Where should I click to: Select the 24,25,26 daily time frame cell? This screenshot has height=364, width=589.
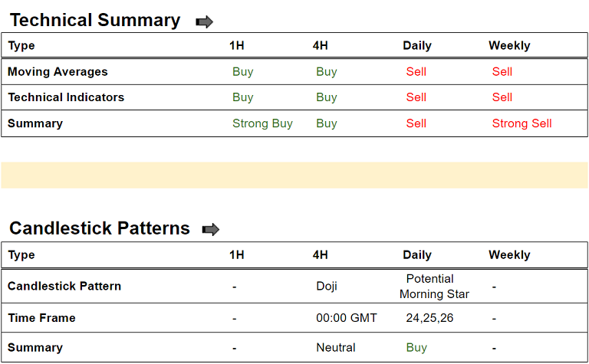[x=429, y=318]
